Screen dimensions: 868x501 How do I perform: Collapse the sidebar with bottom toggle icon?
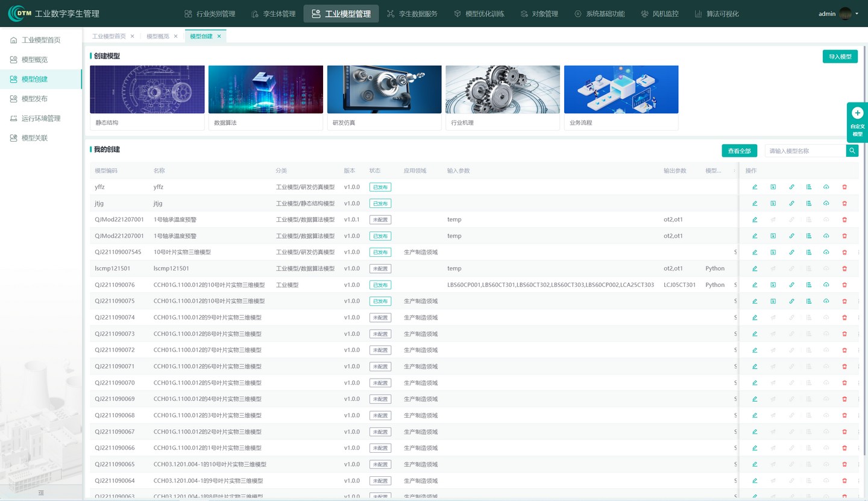click(x=41, y=493)
